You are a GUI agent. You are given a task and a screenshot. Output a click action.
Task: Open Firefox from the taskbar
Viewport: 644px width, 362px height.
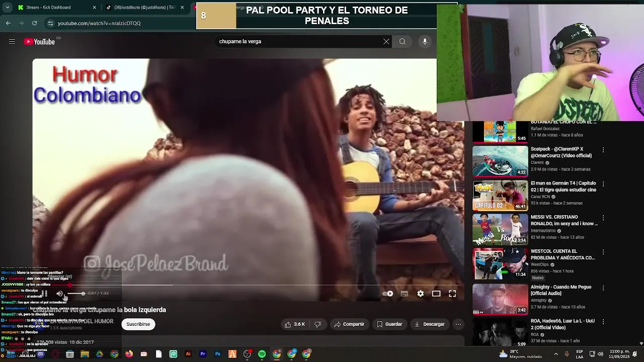coord(129,354)
